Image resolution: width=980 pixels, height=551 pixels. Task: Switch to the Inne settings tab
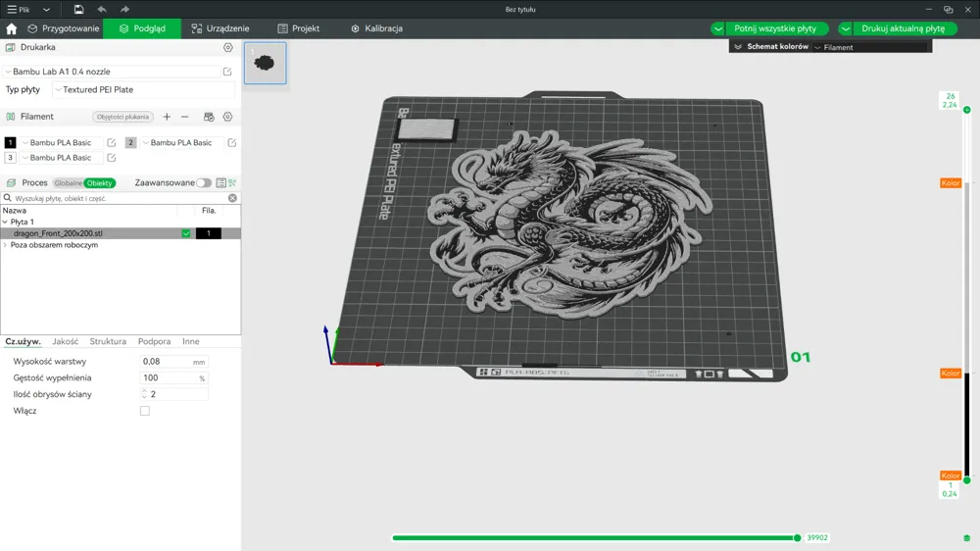[191, 341]
